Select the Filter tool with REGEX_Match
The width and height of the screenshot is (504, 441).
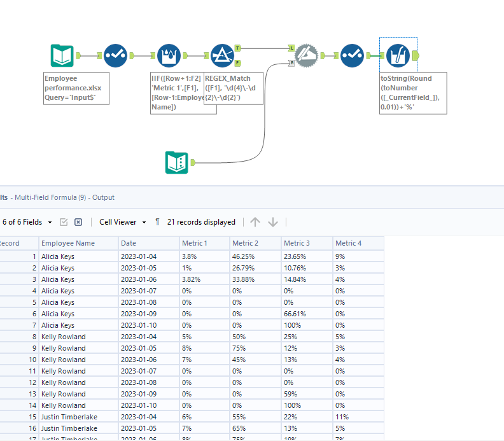point(223,55)
